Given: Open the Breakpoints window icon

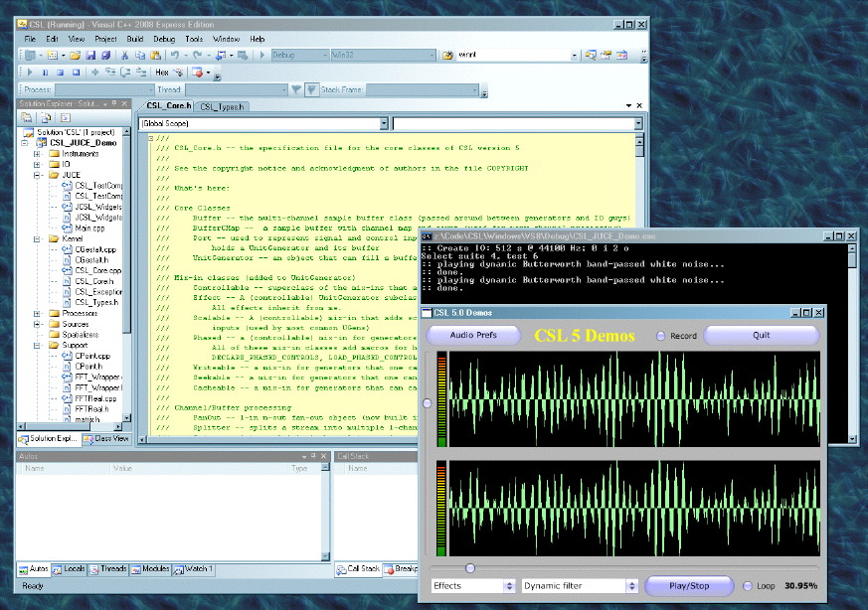Looking at the screenshot, I should point(197,73).
